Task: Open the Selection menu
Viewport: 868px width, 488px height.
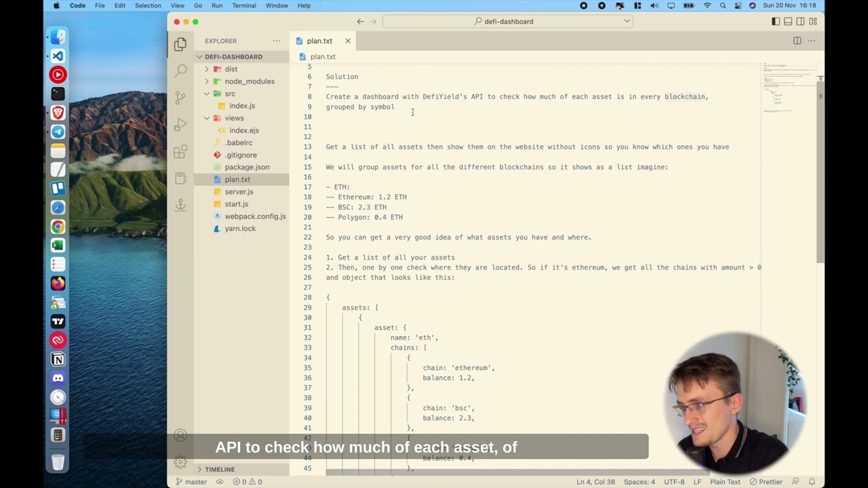Action: (x=148, y=5)
